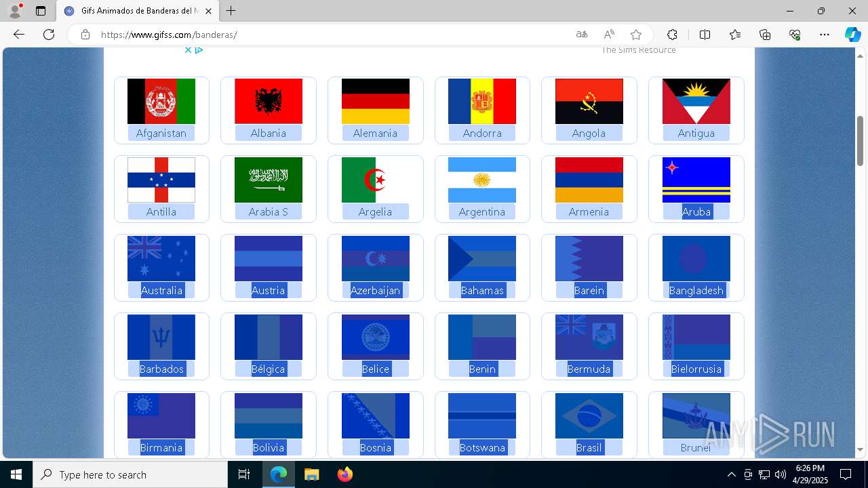Open the Afganistan flag image
The width and height of the screenshot is (868, 488).
[161, 101]
